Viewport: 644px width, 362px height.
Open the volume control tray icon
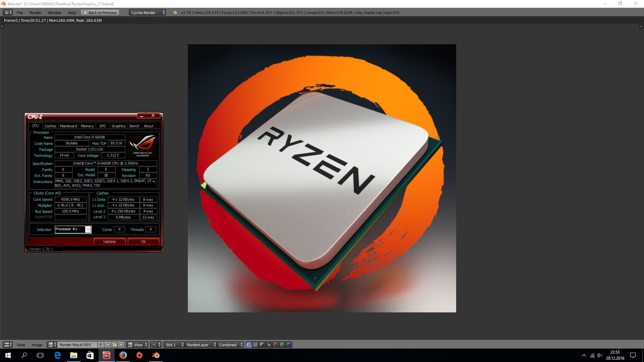600,355
